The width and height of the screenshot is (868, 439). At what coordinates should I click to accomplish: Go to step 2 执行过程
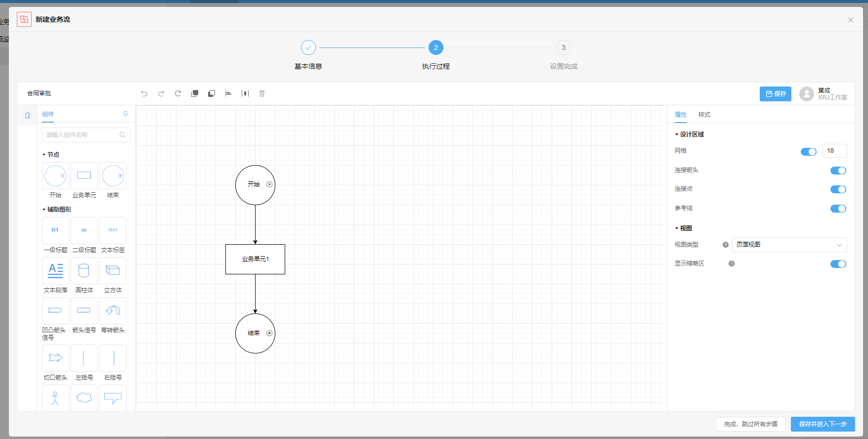pos(436,47)
